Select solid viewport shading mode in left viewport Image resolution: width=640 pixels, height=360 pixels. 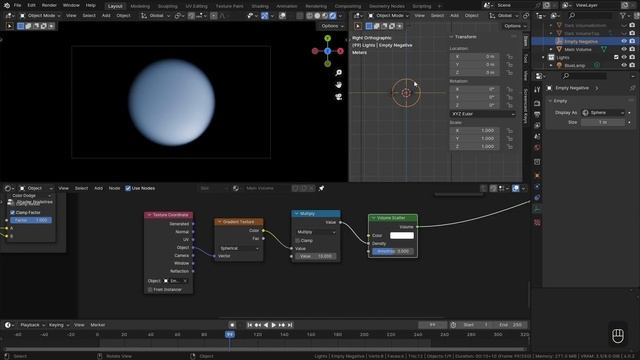[x=317, y=16]
